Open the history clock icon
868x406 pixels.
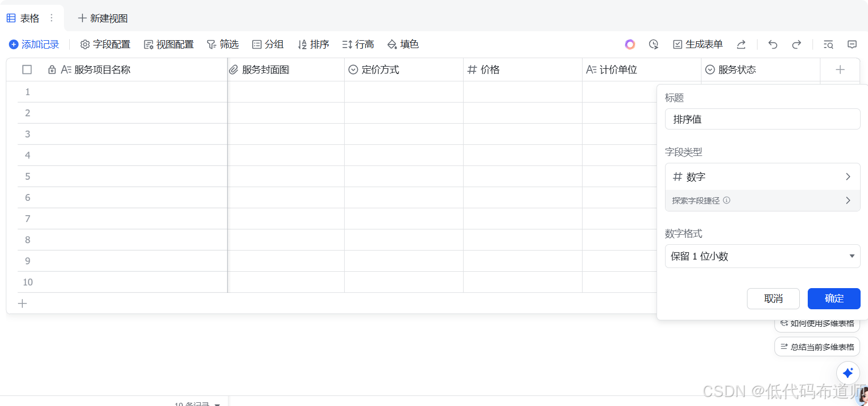click(654, 44)
